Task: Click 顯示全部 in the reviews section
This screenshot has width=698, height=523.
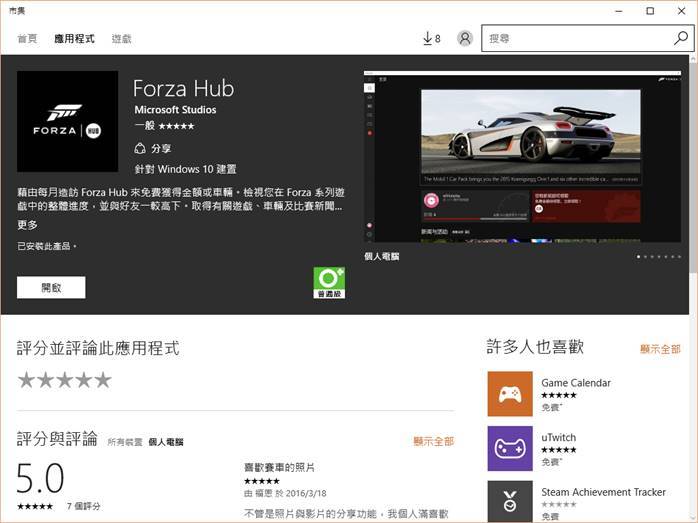Action: (433, 441)
